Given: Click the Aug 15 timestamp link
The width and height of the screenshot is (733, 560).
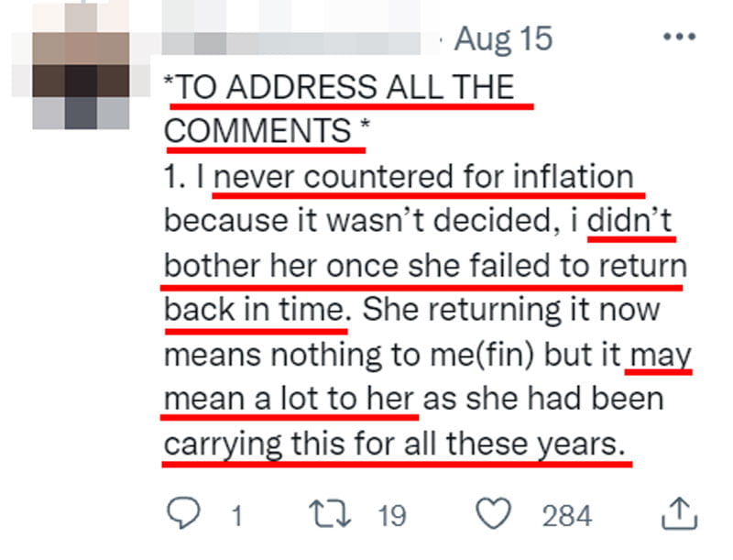Looking at the screenshot, I should click(503, 38).
